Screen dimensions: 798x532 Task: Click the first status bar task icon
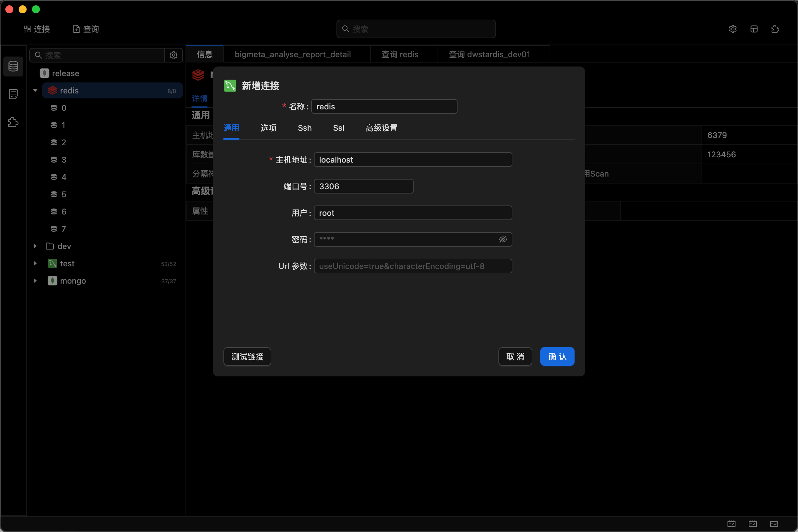pyautogui.click(x=731, y=523)
